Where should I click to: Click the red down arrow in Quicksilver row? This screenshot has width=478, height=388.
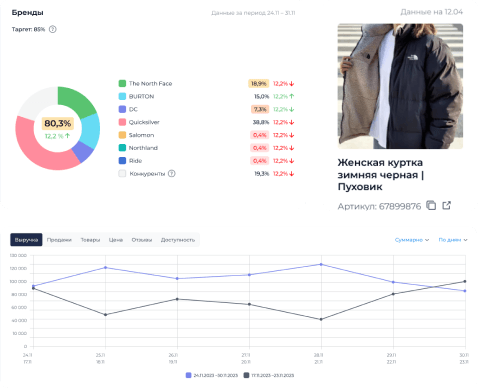pos(292,122)
